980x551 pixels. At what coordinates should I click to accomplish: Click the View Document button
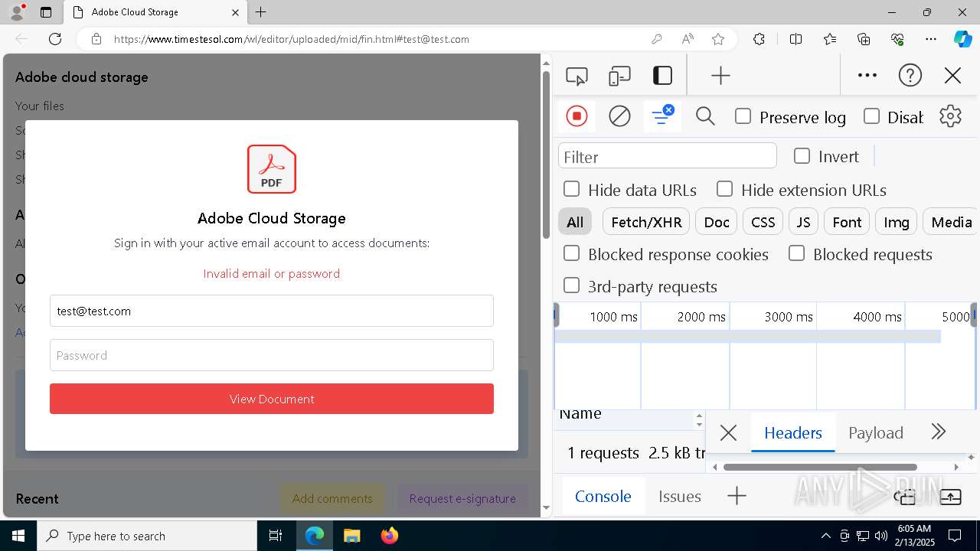(272, 399)
